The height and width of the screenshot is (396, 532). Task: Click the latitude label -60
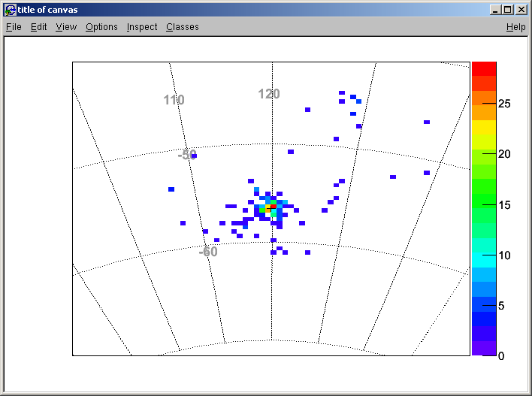pyautogui.click(x=208, y=252)
